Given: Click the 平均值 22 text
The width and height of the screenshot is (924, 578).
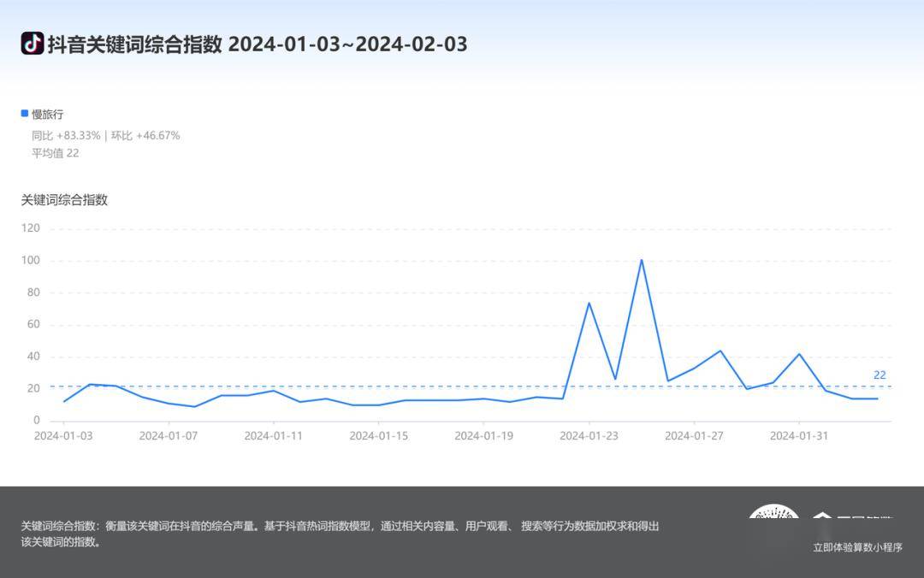Looking at the screenshot, I should tap(56, 153).
